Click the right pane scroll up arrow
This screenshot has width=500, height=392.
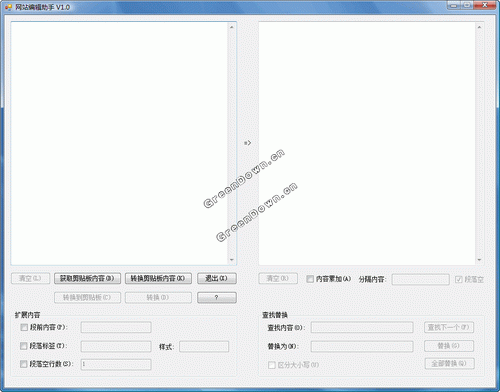479,27
